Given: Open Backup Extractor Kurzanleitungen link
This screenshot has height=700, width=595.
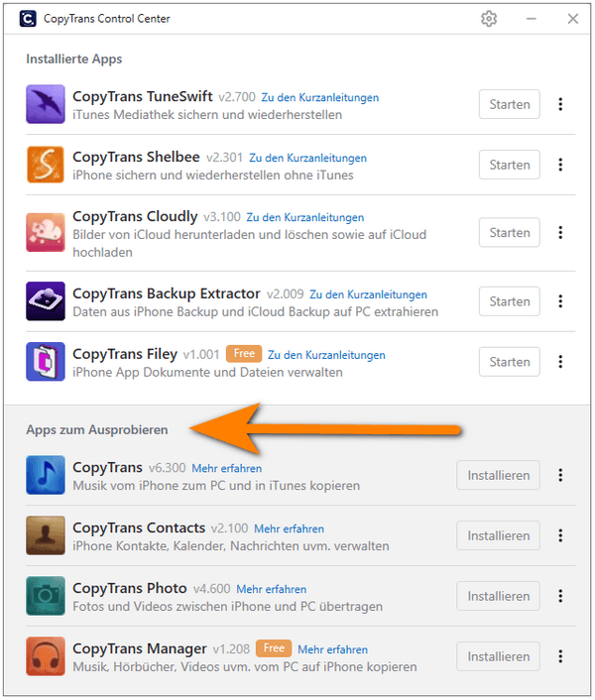Looking at the screenshot, I should coord(368,294).
